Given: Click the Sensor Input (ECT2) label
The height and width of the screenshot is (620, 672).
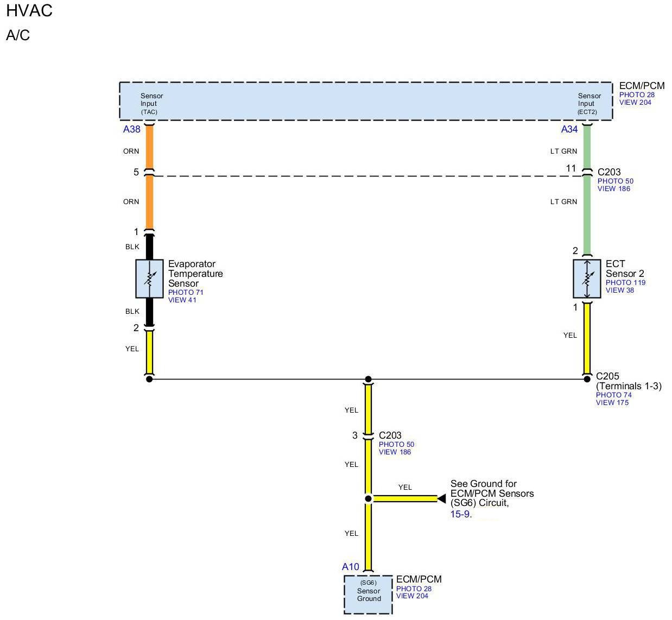Looking at the screenshot, I should (x=589, y=104).
